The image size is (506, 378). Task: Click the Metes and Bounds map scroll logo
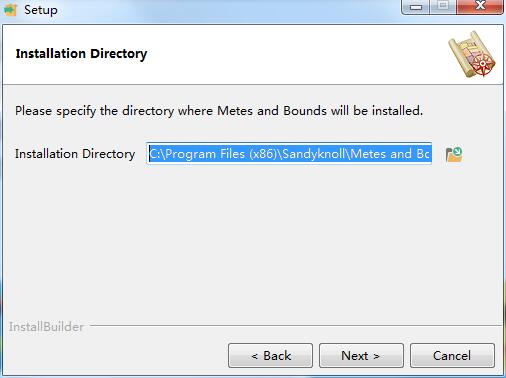pyautogui.click(x=472, y=54)
